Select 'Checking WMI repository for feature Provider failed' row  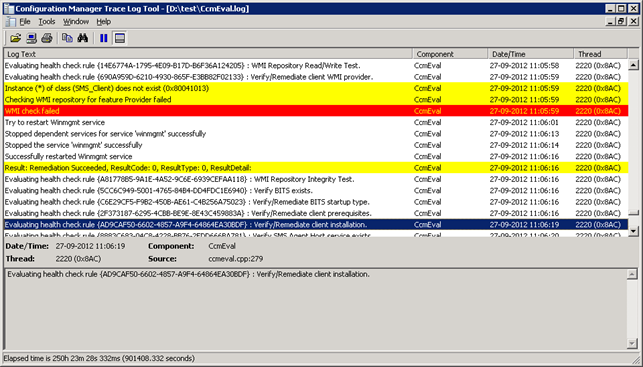[316, 100]
